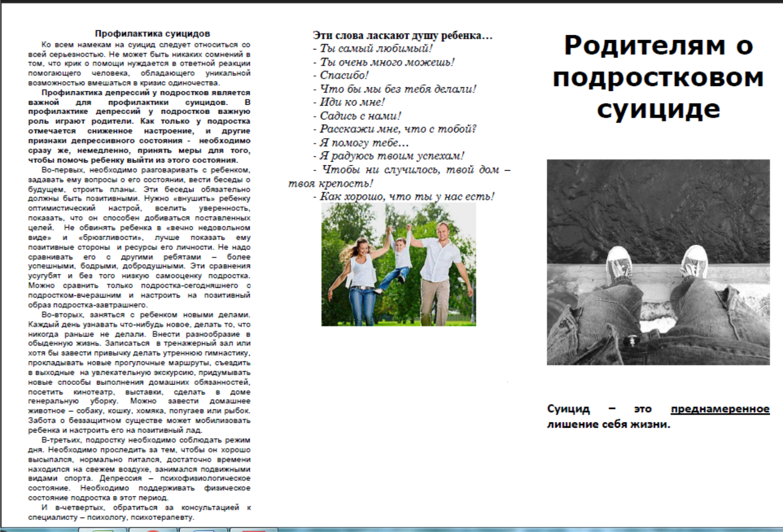
Task: Click the title "Родителям о подростковом суициде"
Action: coord(658,77)
